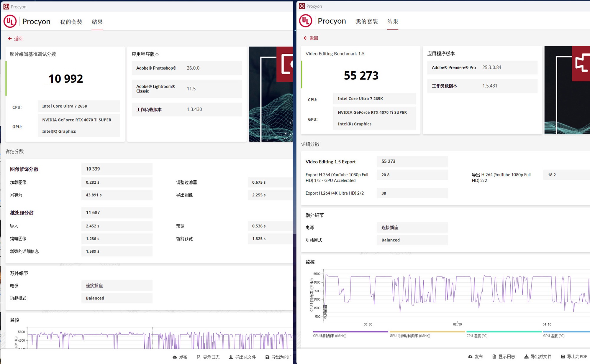Toggle GPU 内存时钟频率 yellow legend in chart
The height and width of the screenshot is (364, 590).
click(410, 336)
